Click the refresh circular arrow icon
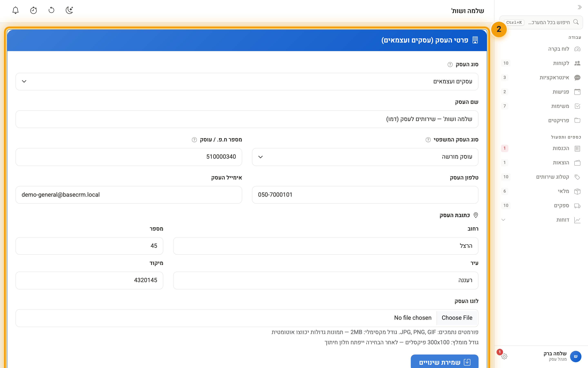 click(51, 10)
